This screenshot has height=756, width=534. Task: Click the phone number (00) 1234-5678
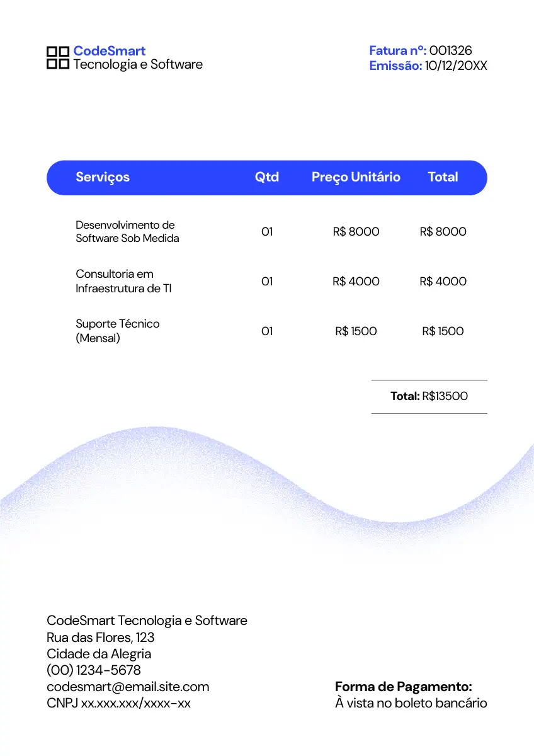(94, 670)
